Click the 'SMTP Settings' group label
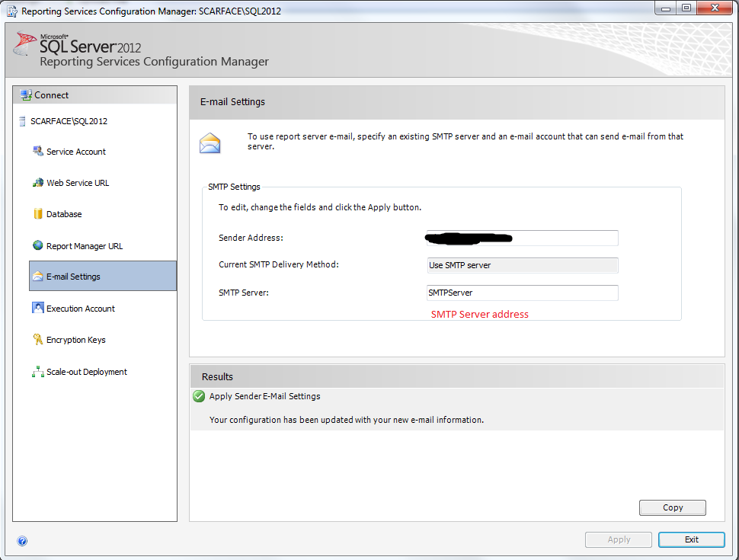The image size is (739, 560). pos(234,187)
